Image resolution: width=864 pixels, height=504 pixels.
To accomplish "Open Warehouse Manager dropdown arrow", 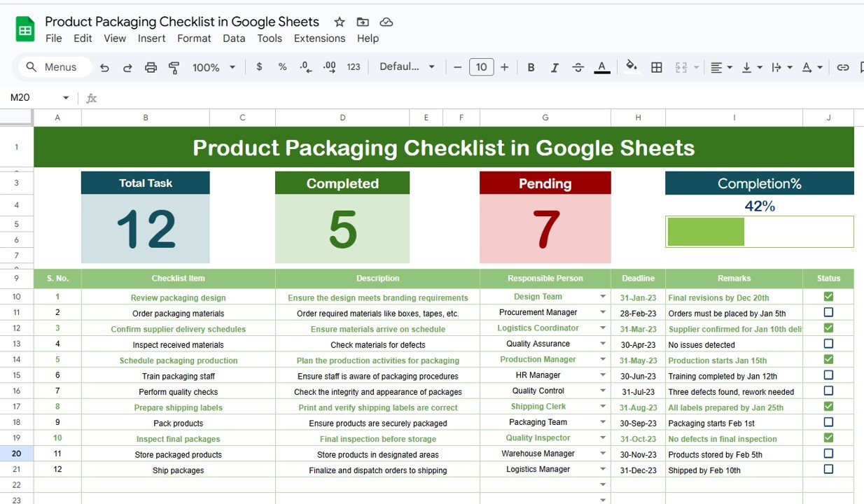I will click(x=603, y=454).
